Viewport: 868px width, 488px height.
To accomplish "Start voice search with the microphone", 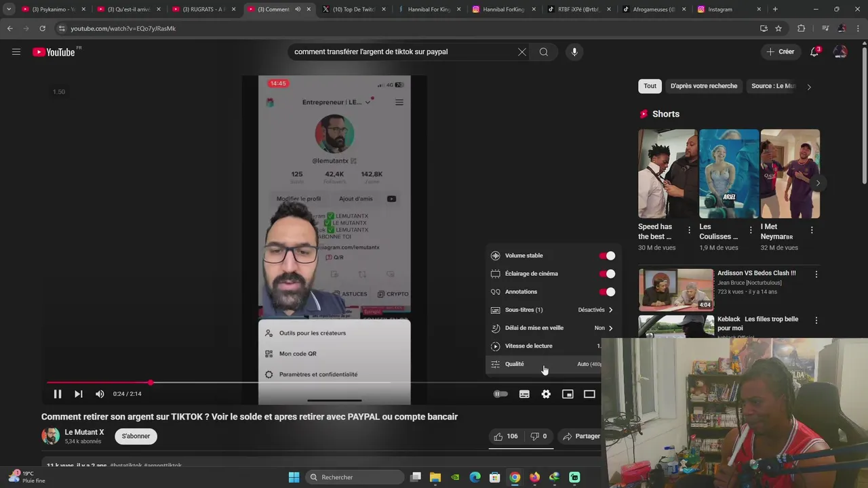I will (x=574, y=52).
